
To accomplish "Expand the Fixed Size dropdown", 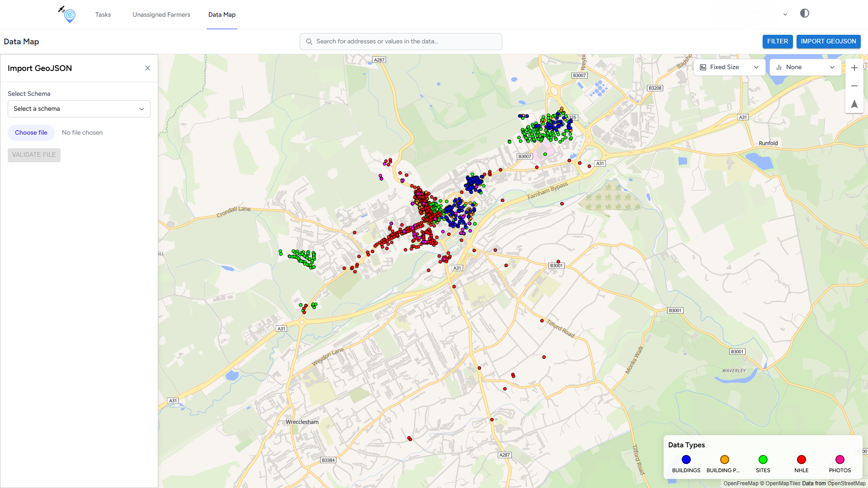I will [729, 67].
